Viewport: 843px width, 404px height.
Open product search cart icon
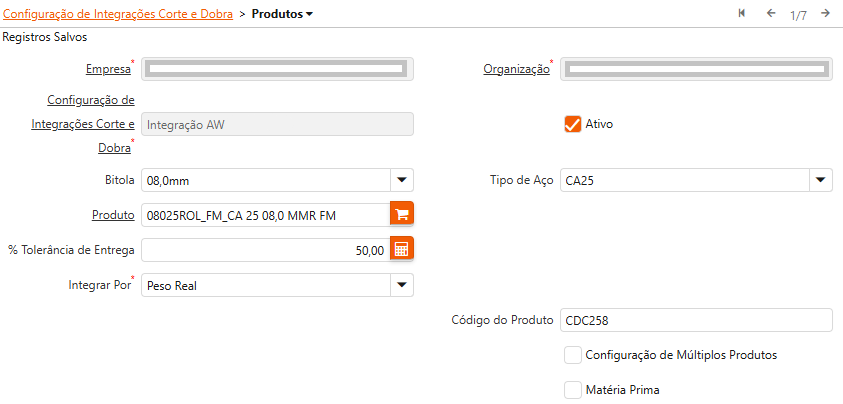point(401,214)
